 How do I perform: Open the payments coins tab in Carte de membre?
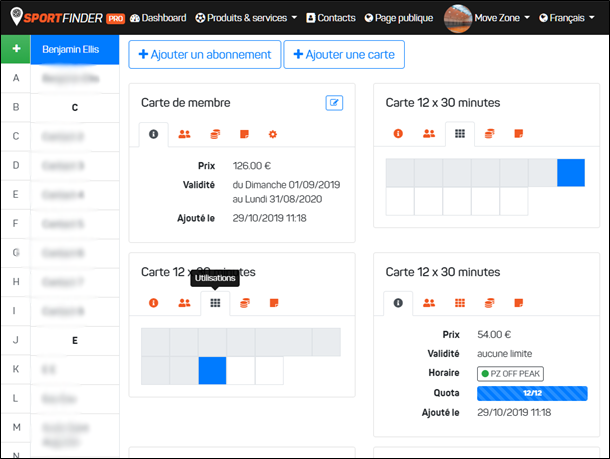click(214, 134)
